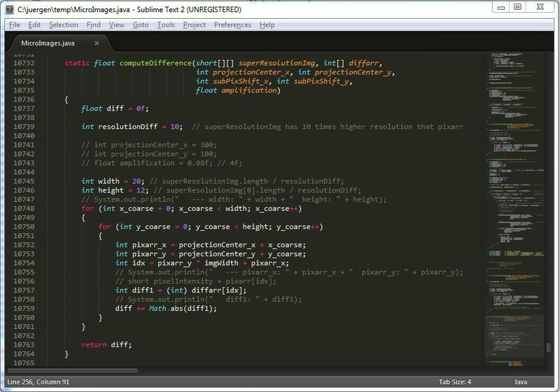The image size is (560, 392).
Task: Open the Goto menu
Action: tap(141, 25)
